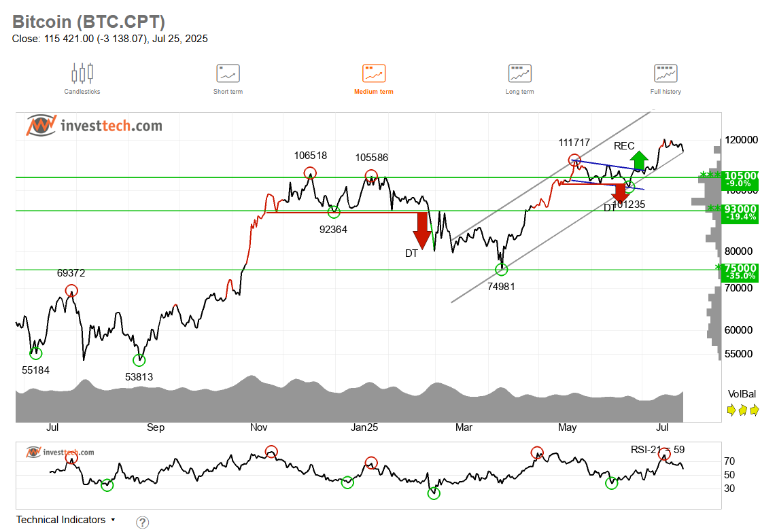This screenshot has height=532, width=777.
Task: Click the Mar date axis label
Action: click(464, 427)
